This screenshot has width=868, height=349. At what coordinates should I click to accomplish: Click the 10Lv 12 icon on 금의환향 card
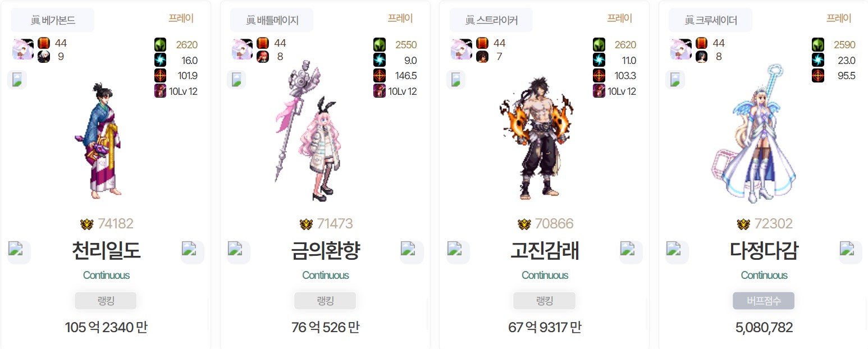(380, 91)
